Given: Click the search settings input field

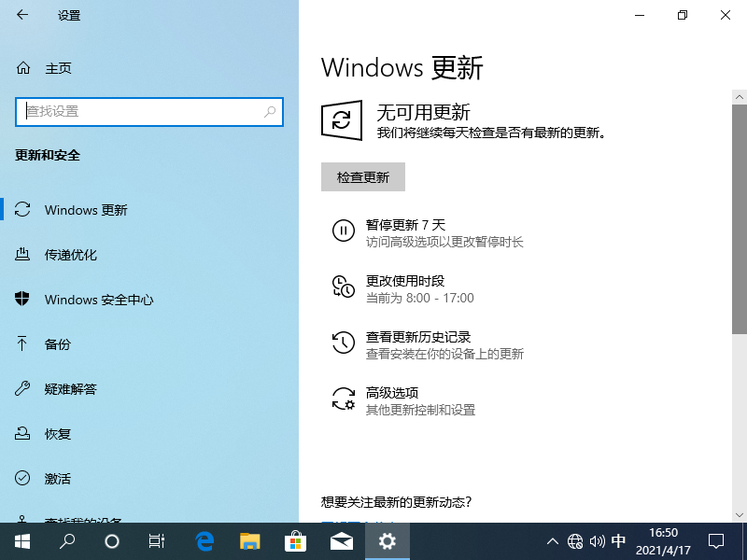Looking at the screenshot, I should coord(140,111).
